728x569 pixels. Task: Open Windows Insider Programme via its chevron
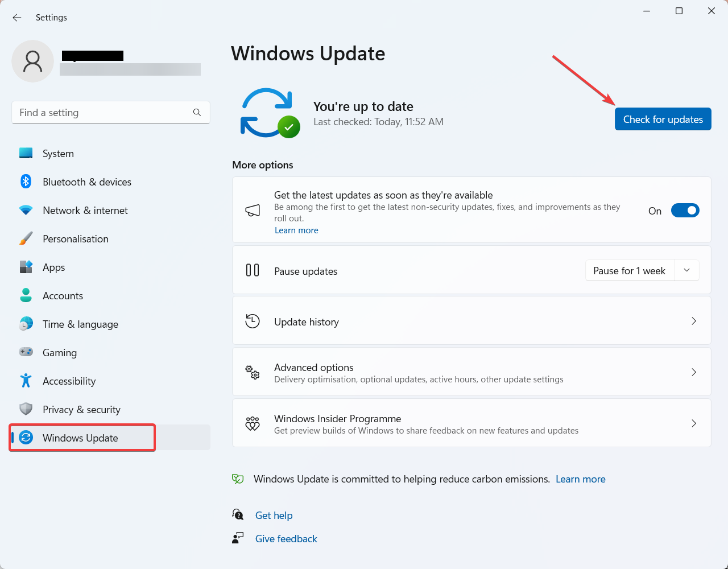point(694,423)
